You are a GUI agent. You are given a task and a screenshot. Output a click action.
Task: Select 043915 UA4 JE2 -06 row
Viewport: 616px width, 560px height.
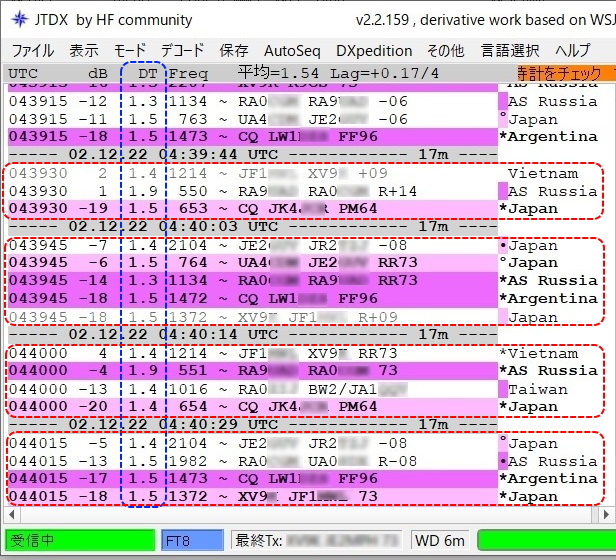(253, 119)
